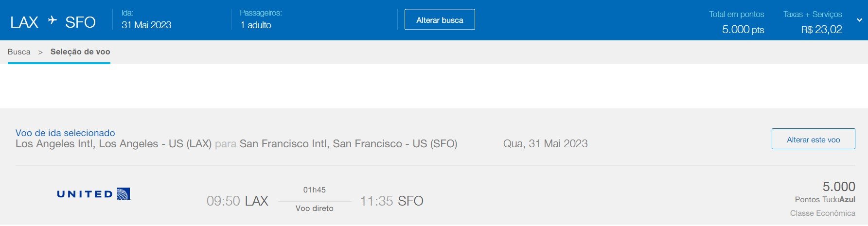Image resolution: width=868 pixels, height=226 pixels.
Task: Click the Alterar busca button
Action: coord(440,20)
